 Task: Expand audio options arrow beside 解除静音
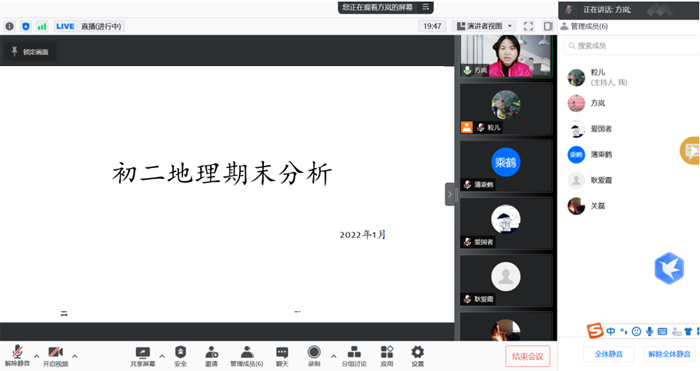(37, 356)
